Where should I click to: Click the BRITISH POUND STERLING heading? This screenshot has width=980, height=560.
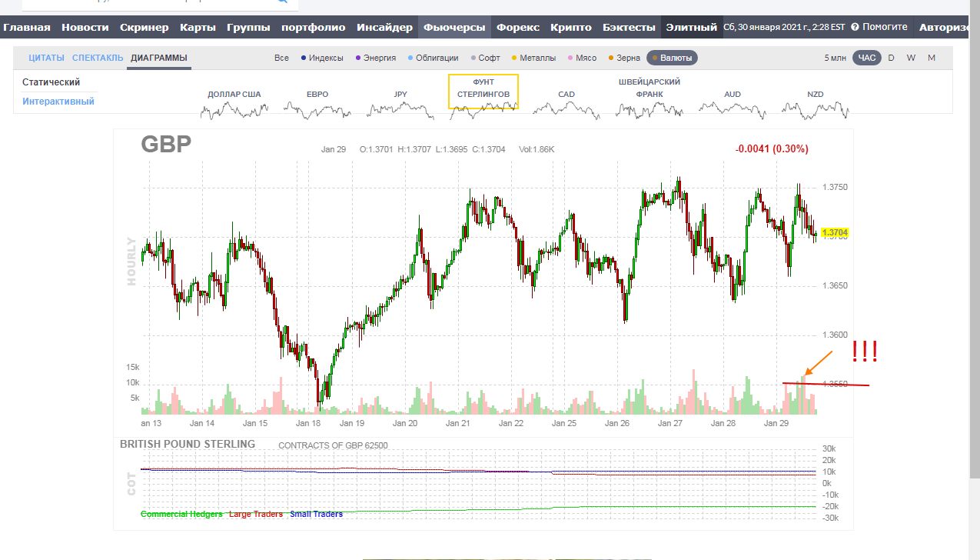click(x=188, y=444)
